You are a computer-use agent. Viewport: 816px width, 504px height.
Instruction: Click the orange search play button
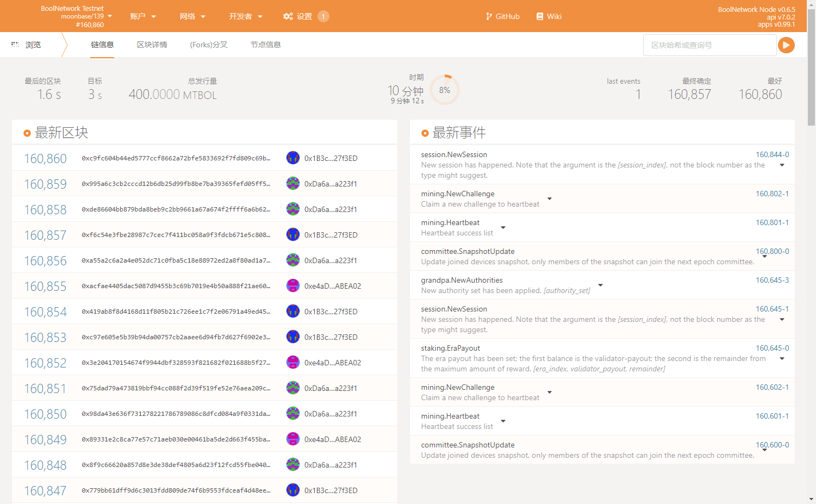786,45
